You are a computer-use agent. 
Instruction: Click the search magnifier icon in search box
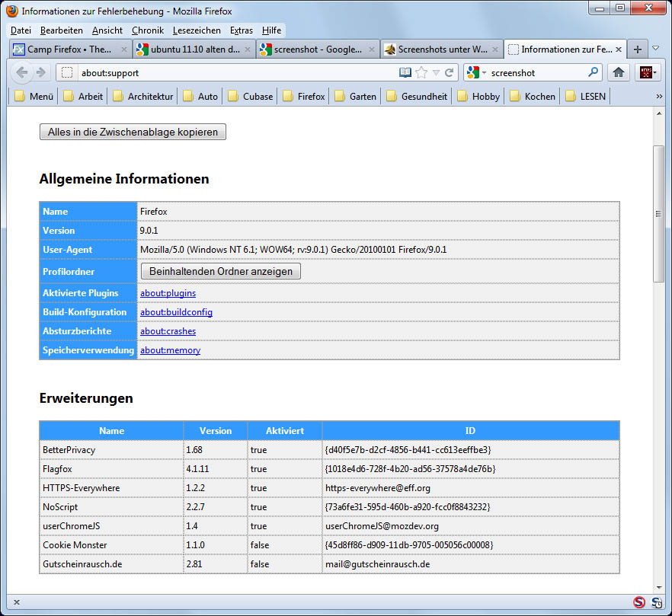[594, 73]
